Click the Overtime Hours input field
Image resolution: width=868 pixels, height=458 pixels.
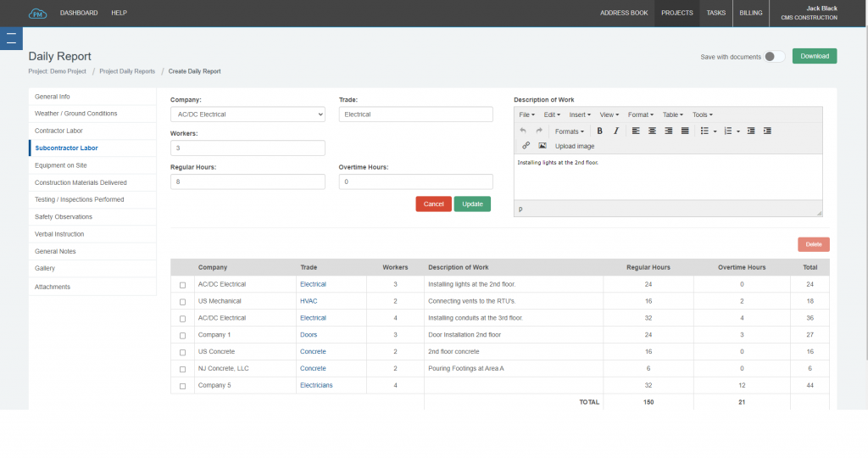coord(415,182)
